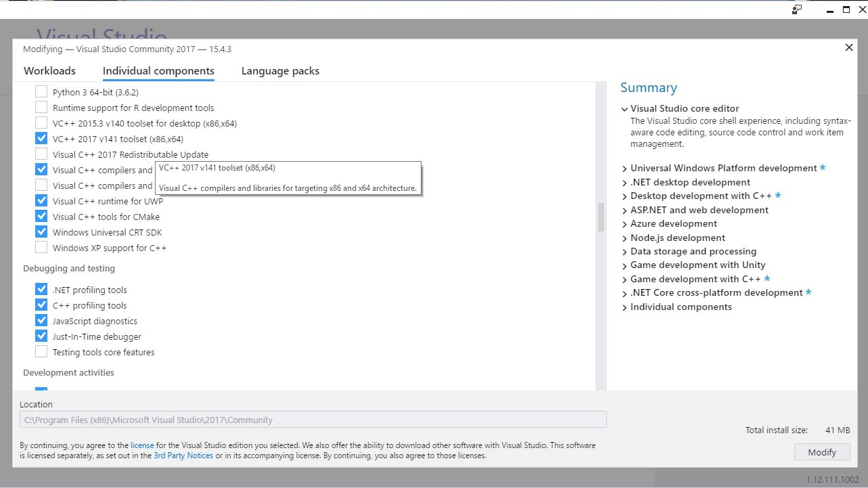Click the Debugging and testing heading

(69, 269)
